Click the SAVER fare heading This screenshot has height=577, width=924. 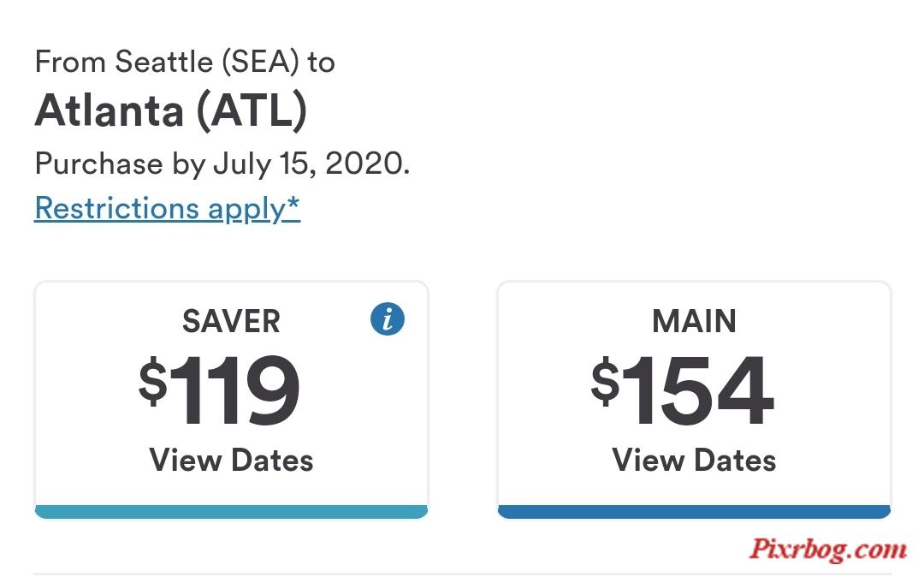pyautogui.click(x=231, y=322)
